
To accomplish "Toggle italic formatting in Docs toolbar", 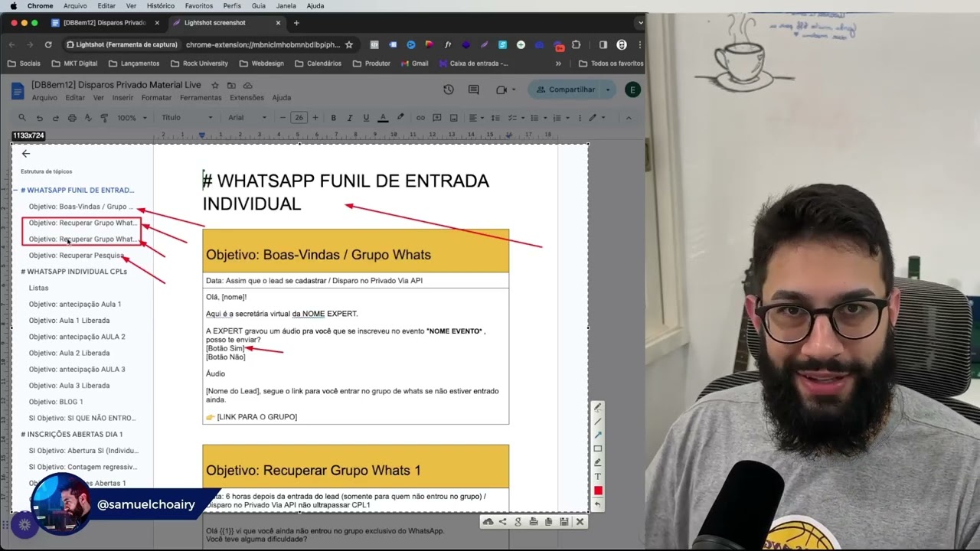I will point(350,118).
